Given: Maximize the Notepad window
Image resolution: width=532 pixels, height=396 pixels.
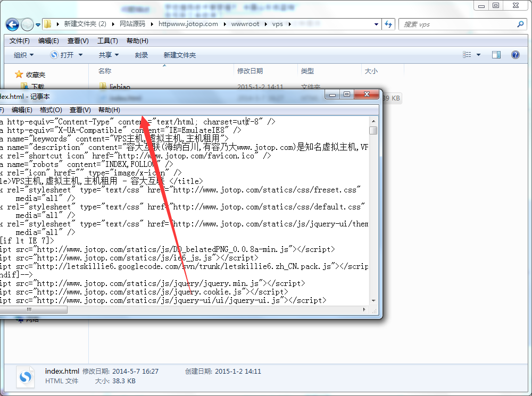Looking at the screenshot, I should 347,95.
